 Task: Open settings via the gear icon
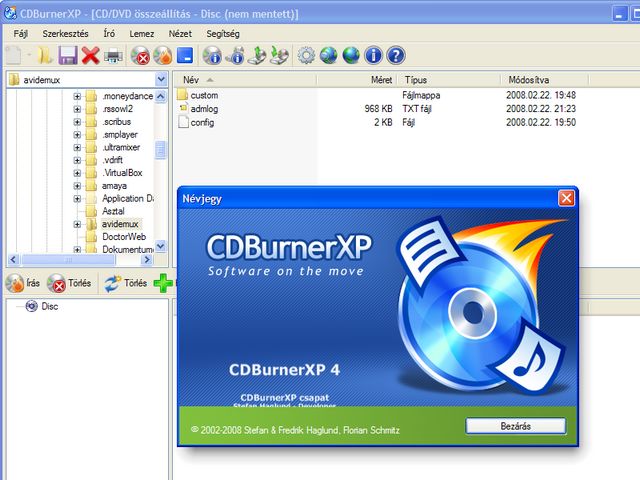point(306,56)
